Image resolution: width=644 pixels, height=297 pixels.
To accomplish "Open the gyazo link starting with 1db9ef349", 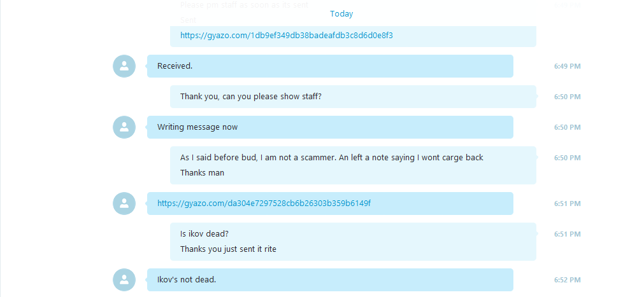I will 286,35.
